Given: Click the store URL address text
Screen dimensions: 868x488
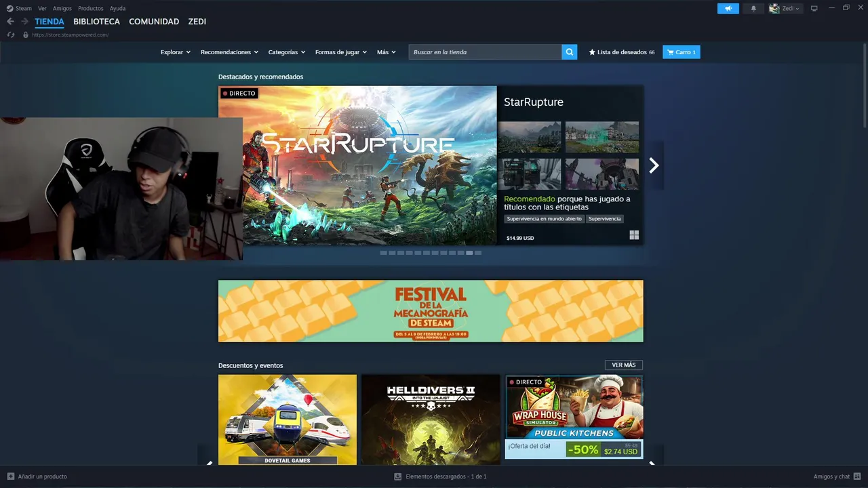Looking at the screenshot, I should coord(70,35).
